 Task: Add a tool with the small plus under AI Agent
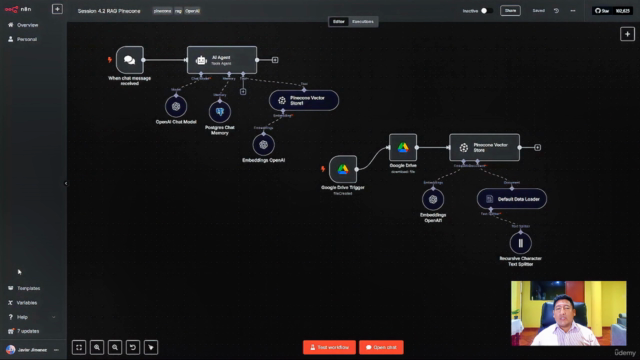click(x=243, y=92)
